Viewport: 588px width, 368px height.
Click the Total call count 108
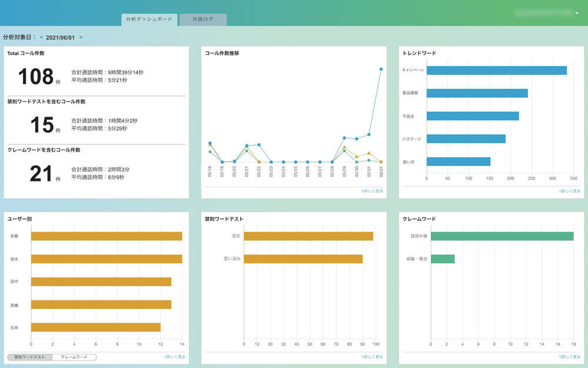point(36,77)
